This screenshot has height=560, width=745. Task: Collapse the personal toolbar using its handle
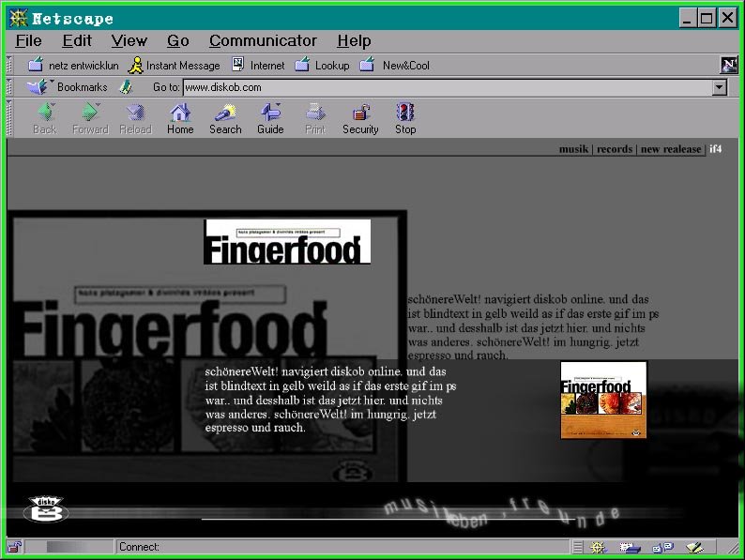point(10,66)
